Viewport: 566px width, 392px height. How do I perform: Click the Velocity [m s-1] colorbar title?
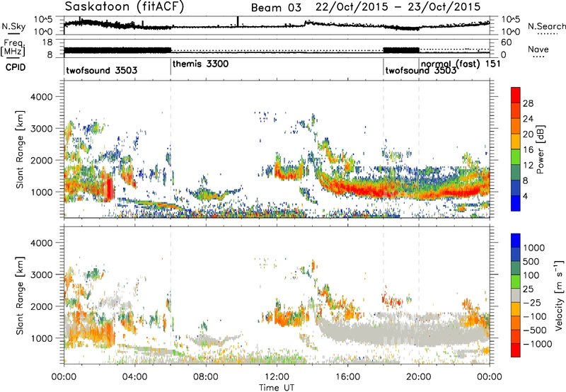click(559, 295)
